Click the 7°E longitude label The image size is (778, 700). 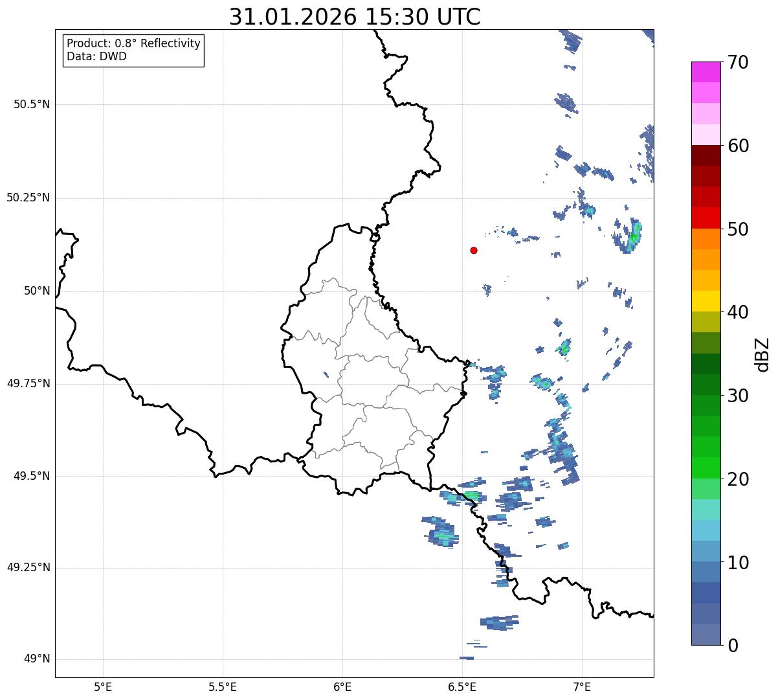point(582,686)
